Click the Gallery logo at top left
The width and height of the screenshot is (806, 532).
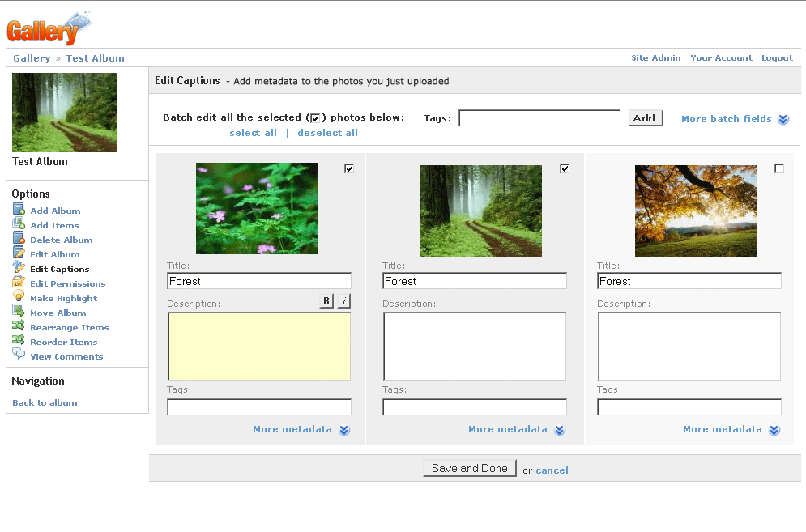tap(47, 28)
